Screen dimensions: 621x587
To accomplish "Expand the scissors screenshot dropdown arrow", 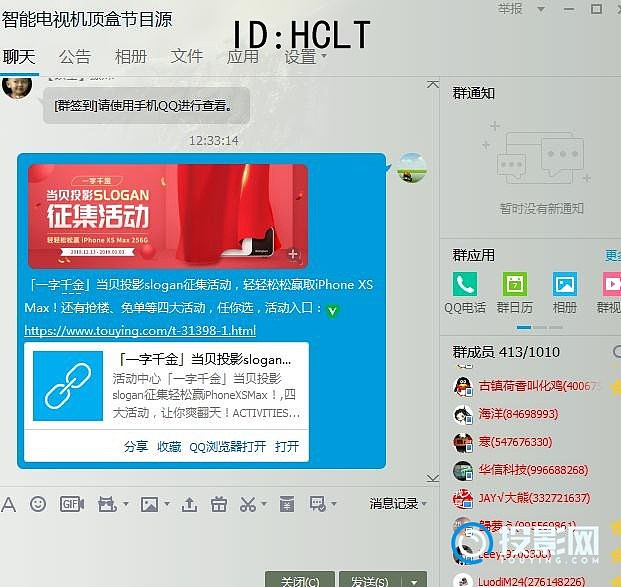I will coord(264,504).
